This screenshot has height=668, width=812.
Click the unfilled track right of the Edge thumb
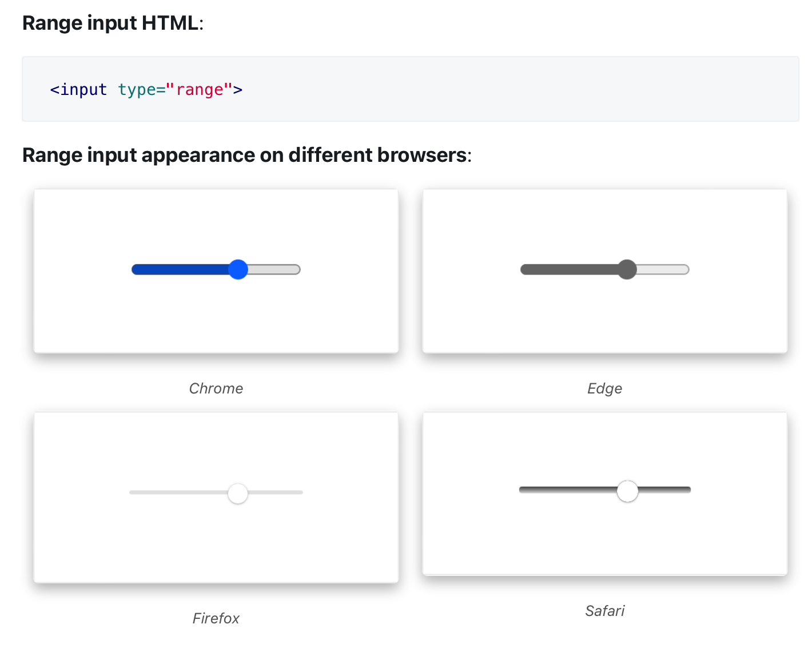pos(663,269)
